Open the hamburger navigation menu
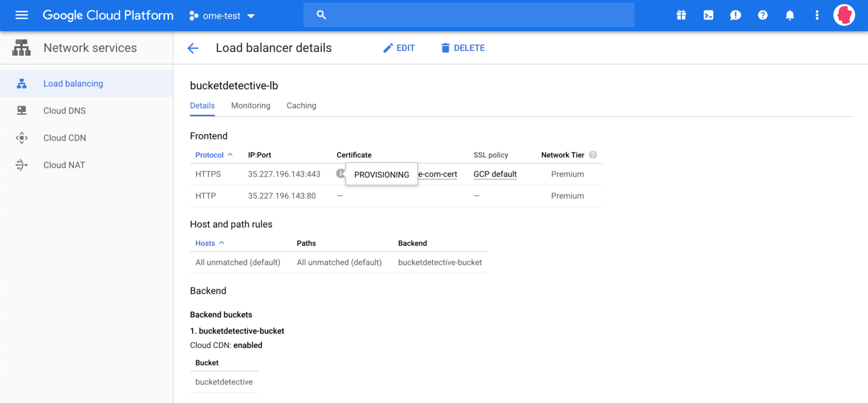The image size is (868, 403). [21, 15]
